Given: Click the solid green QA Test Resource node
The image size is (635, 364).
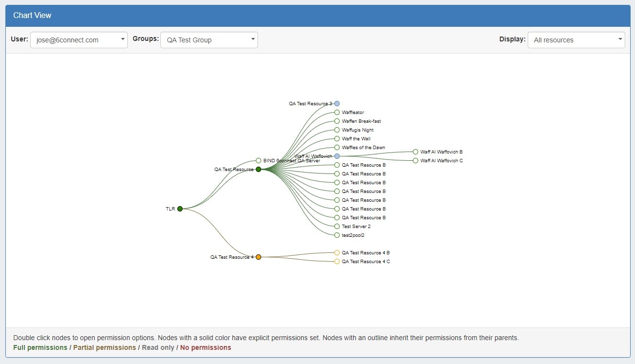Looking at the screenshot, I should click(258, 169).
